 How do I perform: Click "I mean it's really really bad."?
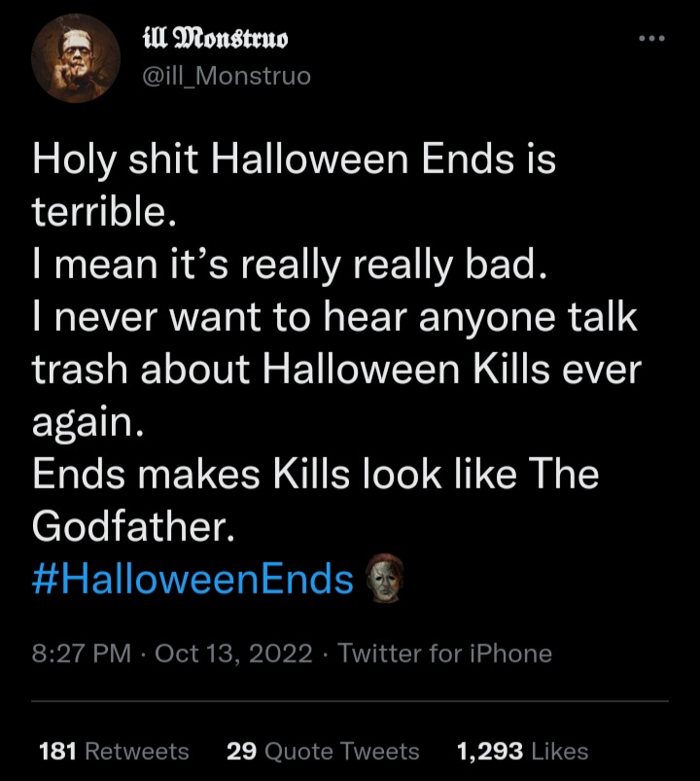pos(284,265)
